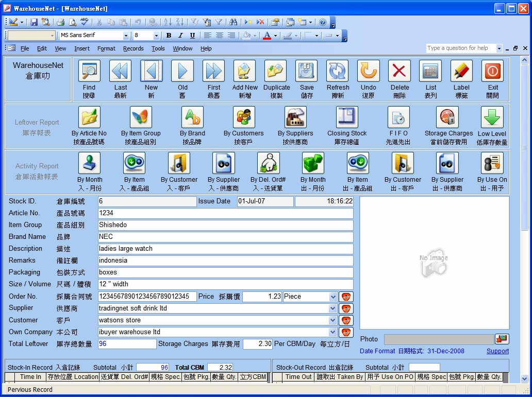
Task: Expand the Supplier dropdown list
Action: 332,308
